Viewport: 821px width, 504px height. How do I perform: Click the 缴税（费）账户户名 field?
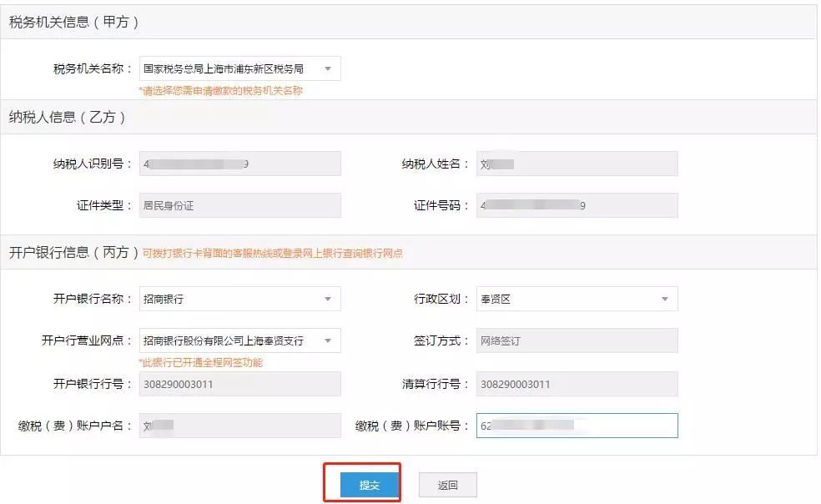tap(239, 426)
